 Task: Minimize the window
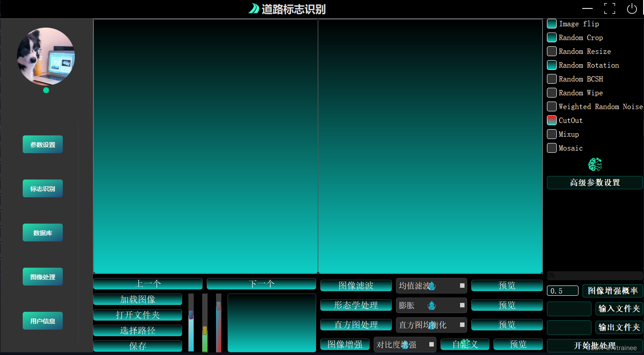tap(587, 8)
